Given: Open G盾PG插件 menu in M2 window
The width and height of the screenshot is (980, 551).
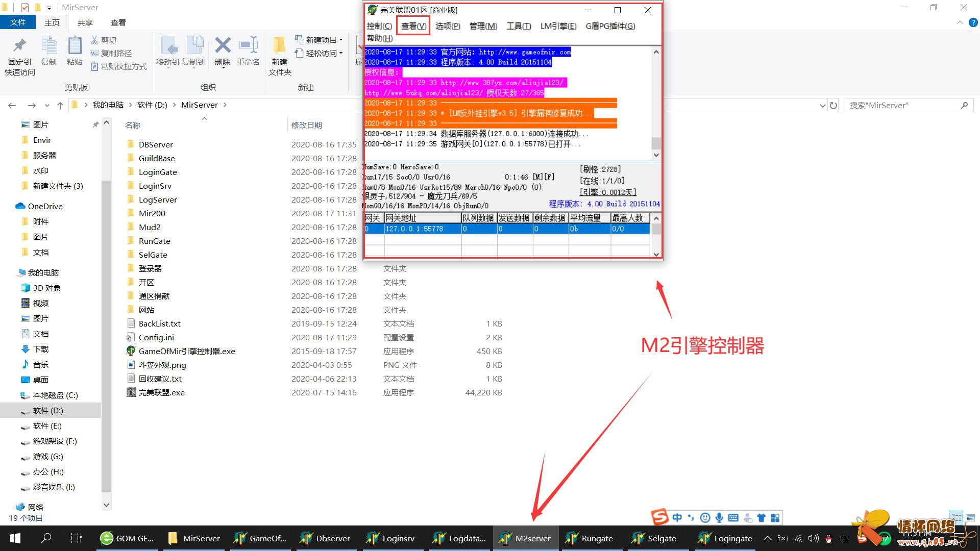Looking at the screenshot, I should point(610,26).
